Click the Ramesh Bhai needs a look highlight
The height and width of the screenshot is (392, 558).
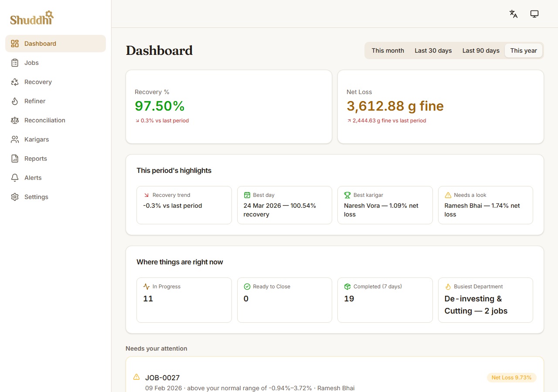pyautogui.click(x=486, y=205)
